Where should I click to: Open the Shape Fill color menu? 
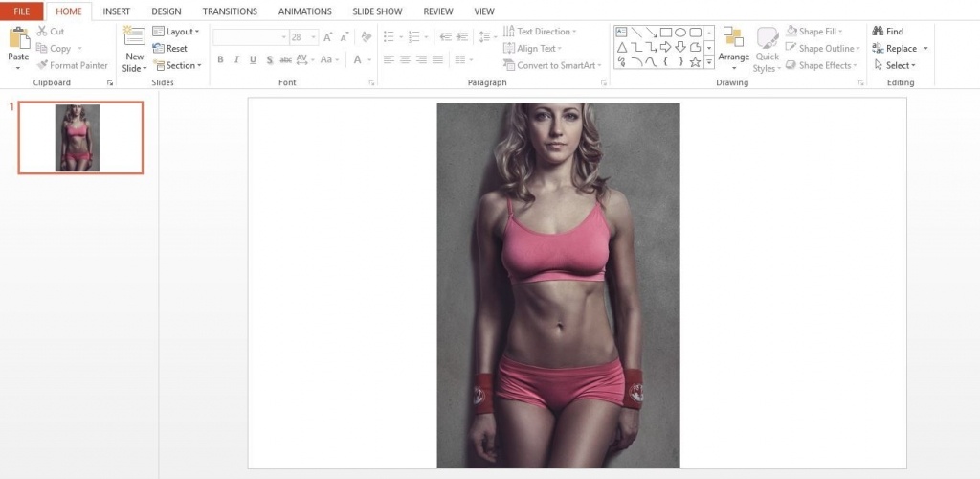pyautogui.click(x=813, y=32)
